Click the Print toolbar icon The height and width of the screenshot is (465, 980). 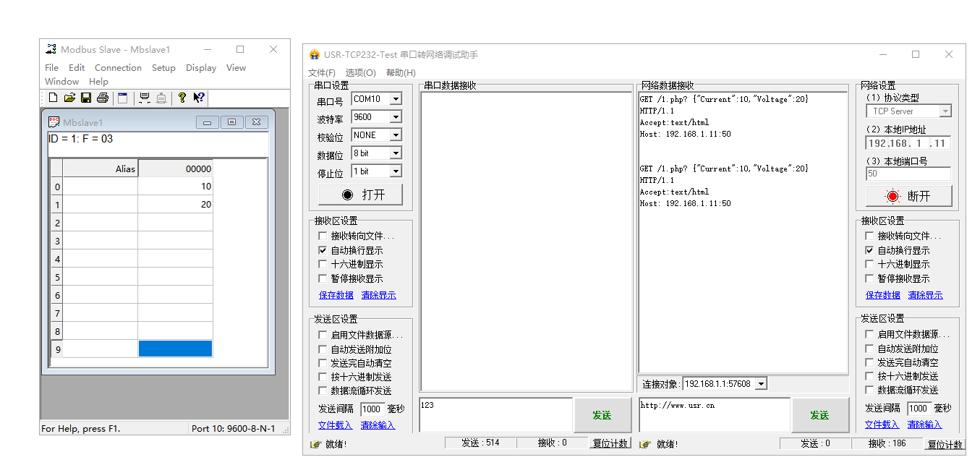point(102,98)
